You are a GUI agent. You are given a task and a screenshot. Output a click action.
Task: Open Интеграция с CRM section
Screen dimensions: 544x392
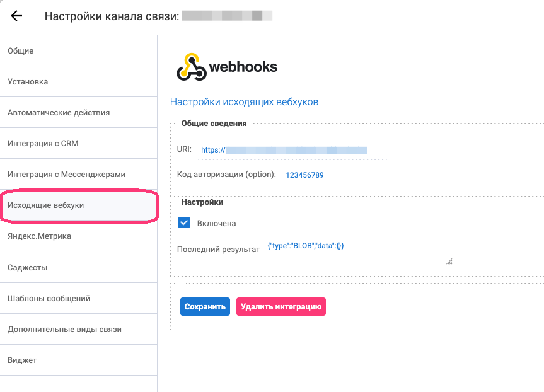43,144
